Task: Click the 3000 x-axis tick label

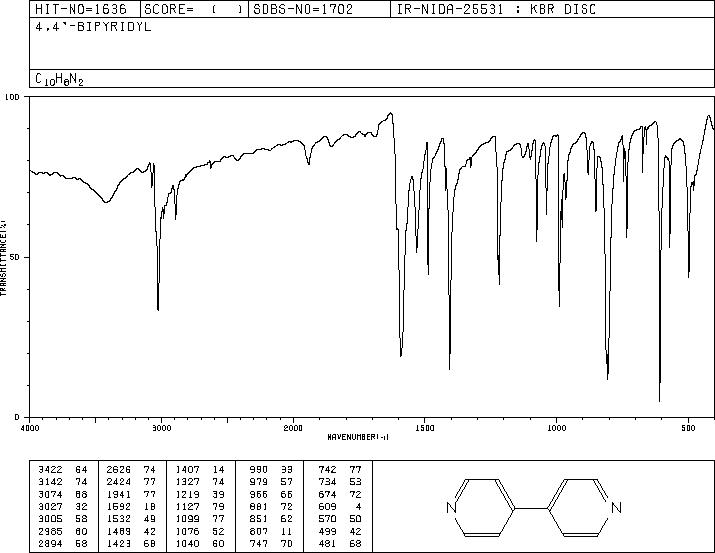Action: point(161,428)
